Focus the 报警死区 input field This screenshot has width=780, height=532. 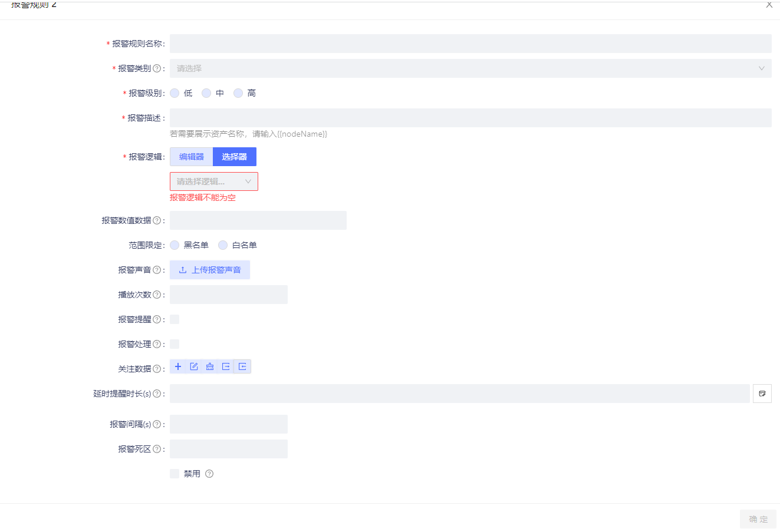click(x=229, y=449)
